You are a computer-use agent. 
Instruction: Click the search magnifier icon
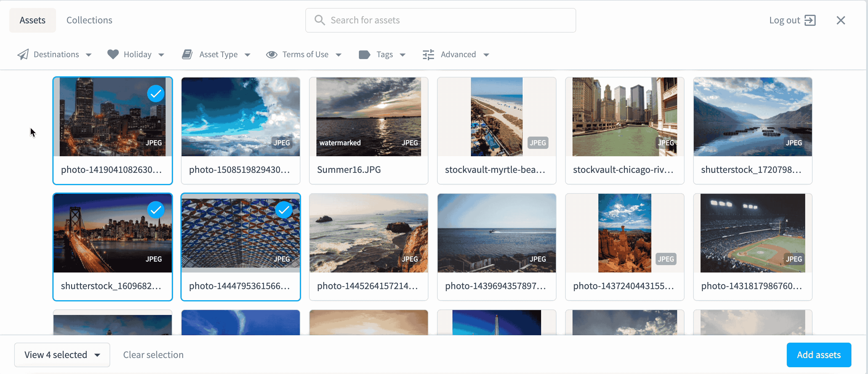pyautogui.click(x=319, y=20)
